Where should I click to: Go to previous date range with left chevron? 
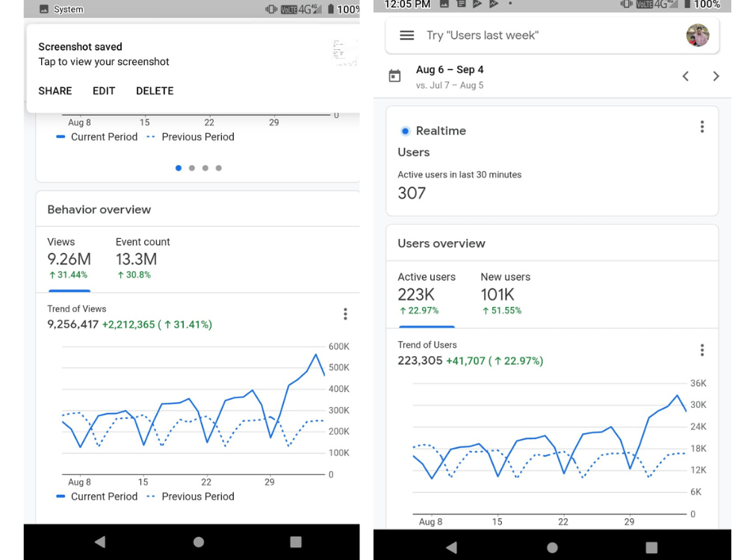pos(686,76)
